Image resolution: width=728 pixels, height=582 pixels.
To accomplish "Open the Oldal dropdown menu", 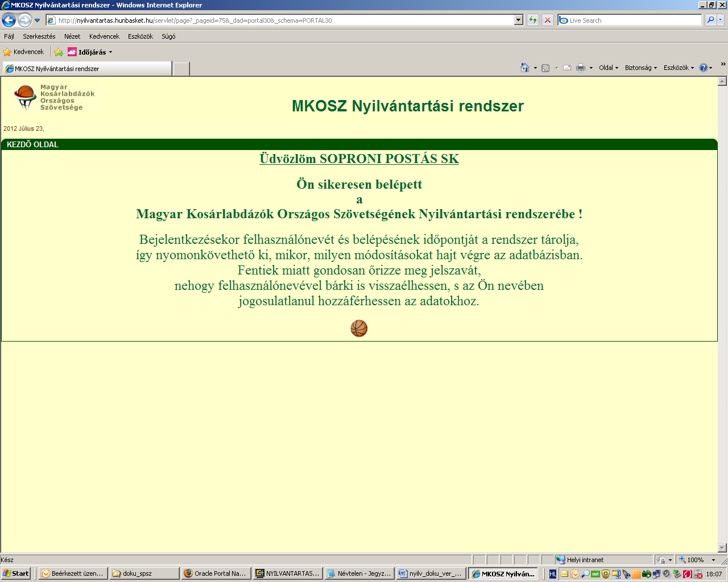I will (609, 68).
